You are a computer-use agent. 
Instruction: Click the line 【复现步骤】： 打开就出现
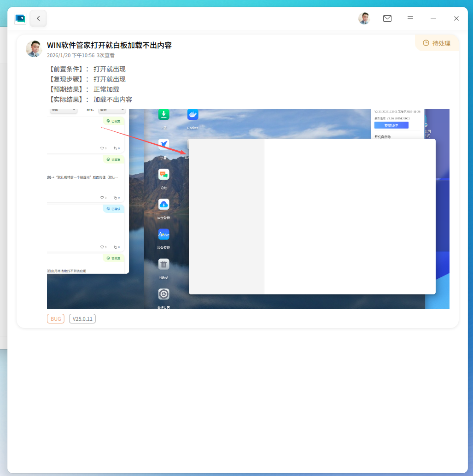(x=87, y=79)
